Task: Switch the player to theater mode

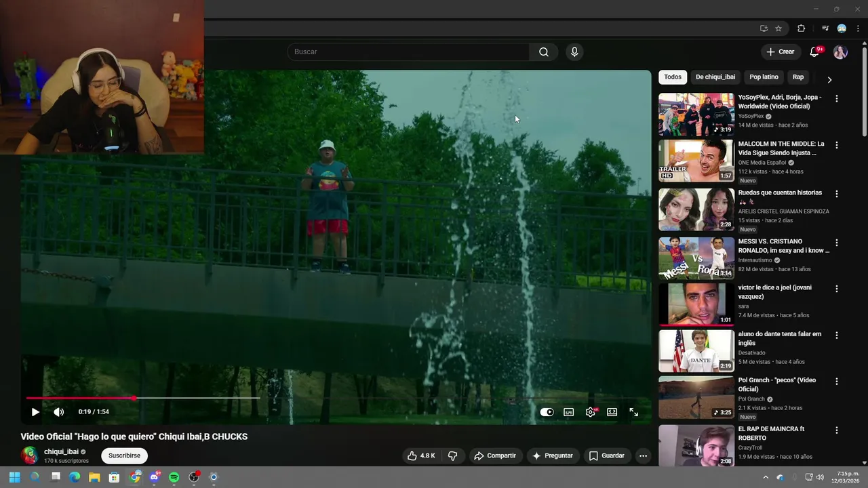Action: point(612,412)
